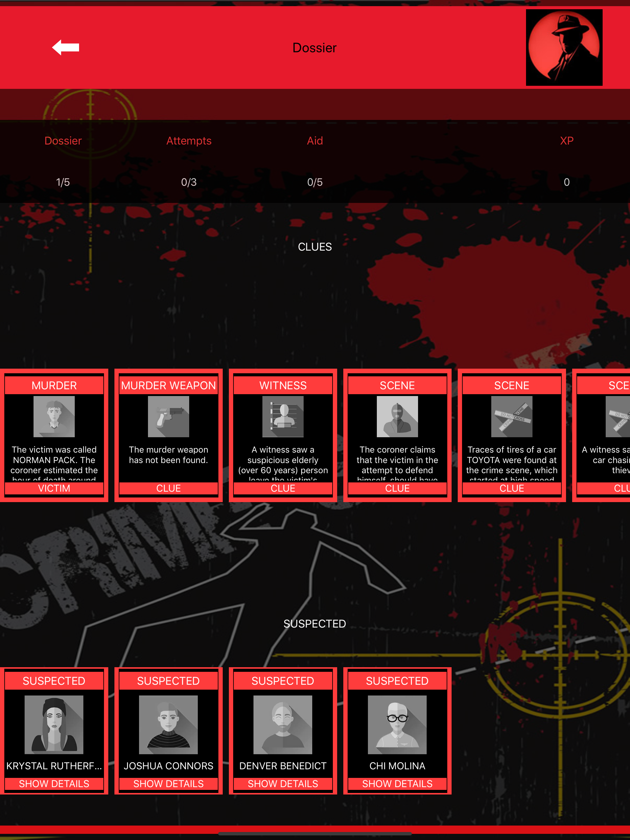The image size is (630, 840).
Task: Show details for Chi Molina
Action: point(397,783)
